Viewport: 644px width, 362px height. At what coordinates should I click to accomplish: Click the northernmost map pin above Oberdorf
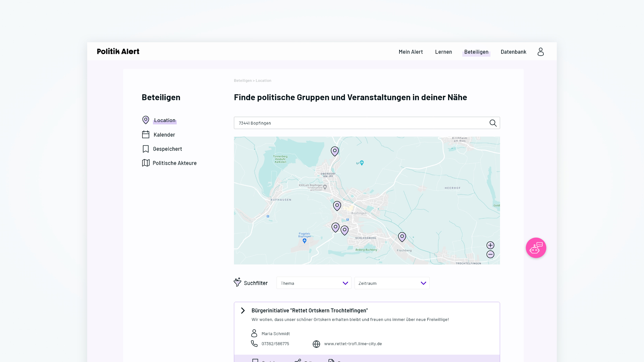click(334, 151)
